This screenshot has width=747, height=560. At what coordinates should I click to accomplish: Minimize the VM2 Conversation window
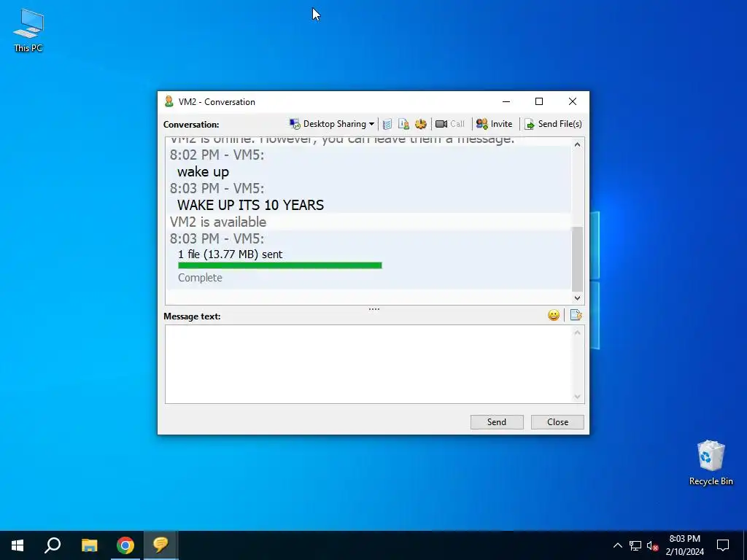pyautogui.click(x=506, y=101)
